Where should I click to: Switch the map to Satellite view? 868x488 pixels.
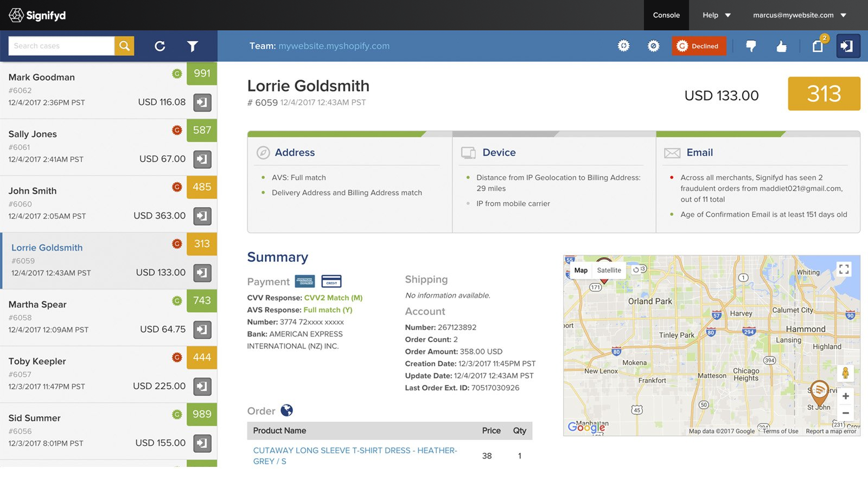coord(609,270)
